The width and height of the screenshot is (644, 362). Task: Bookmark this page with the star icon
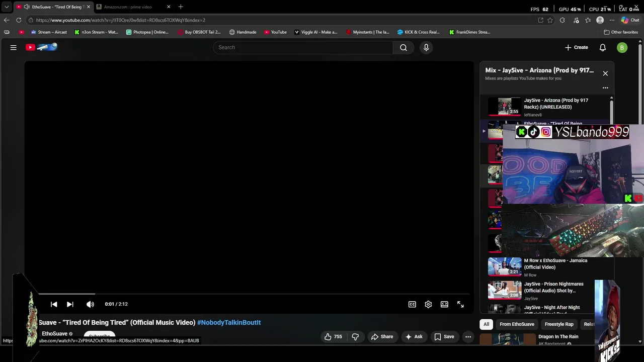tap(550, 20)
